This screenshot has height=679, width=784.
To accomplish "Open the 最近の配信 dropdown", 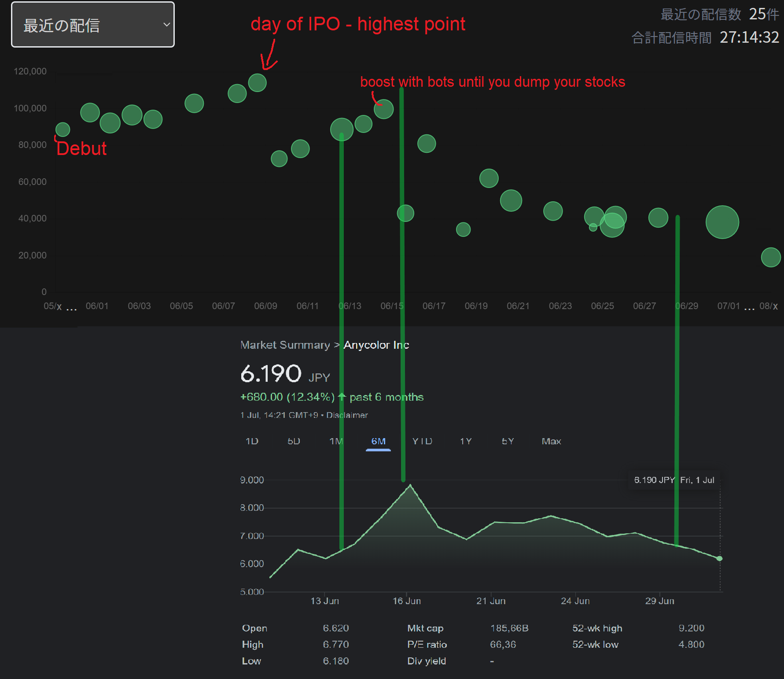I will click(x=93, y=25).
